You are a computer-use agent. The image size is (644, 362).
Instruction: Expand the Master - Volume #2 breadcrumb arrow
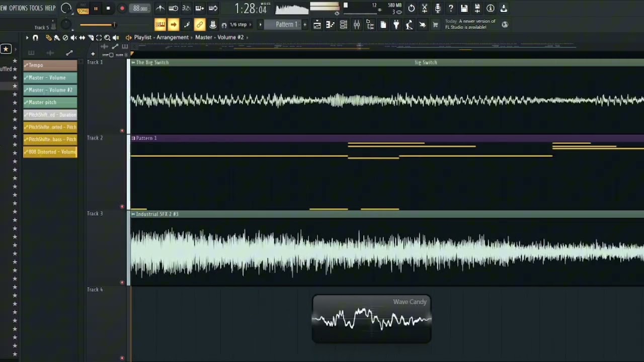tap(247, 37)
